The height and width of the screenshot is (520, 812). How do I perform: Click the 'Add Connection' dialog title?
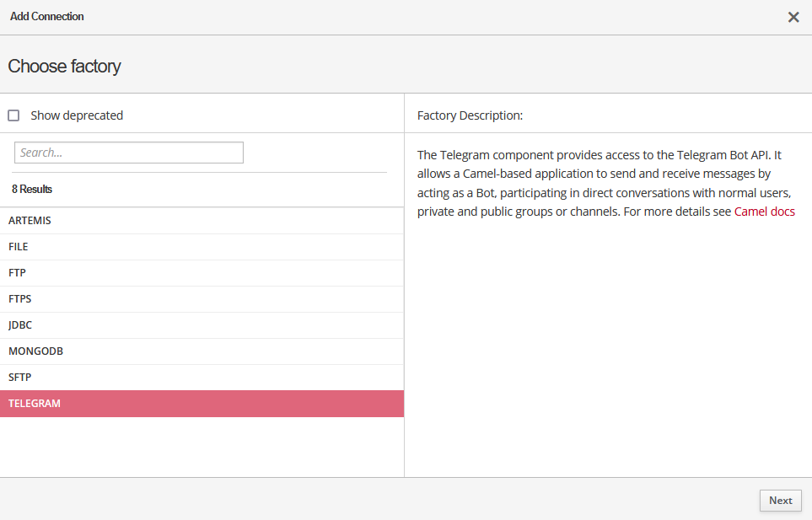[x=47, y=17]
